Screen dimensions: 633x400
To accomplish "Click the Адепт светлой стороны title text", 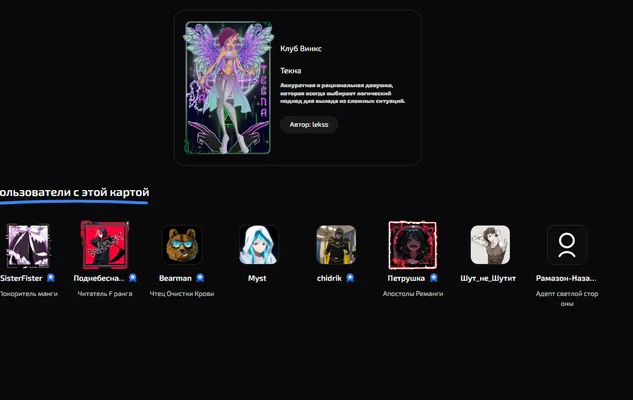I will click(x=567, y=299).
